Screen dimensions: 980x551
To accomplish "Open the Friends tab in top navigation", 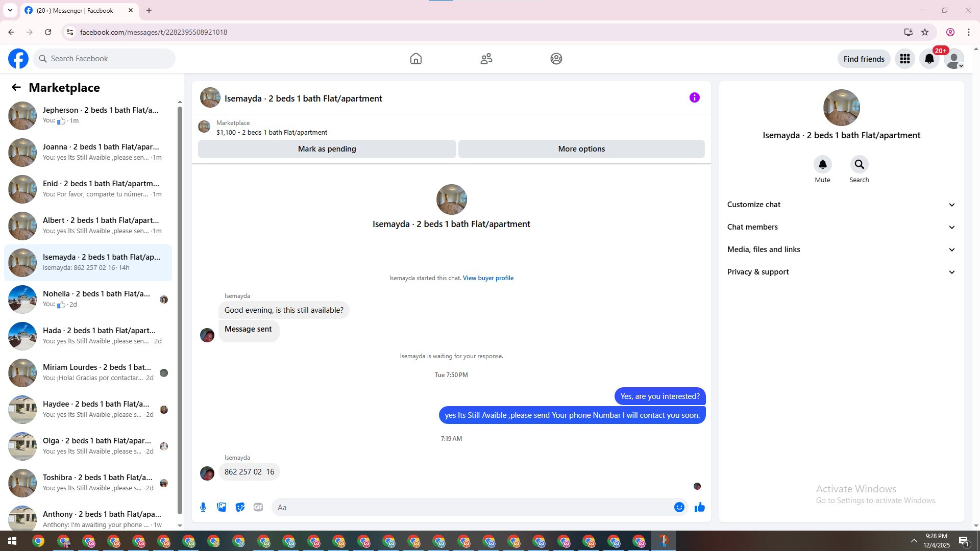I will 486,59.
